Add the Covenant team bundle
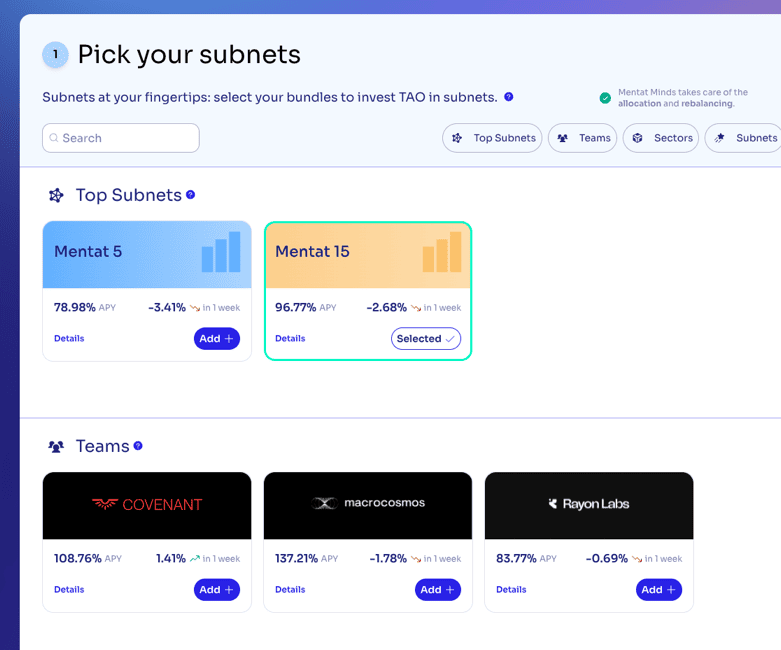Viewport: 781px width, 650px height. click(216, 590)
